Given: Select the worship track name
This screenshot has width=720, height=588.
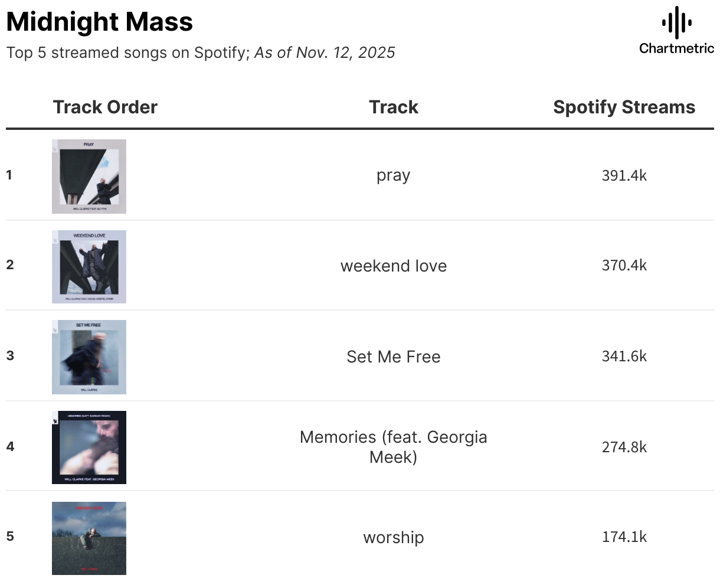Looking at the screenshot, I should point(394,537).
